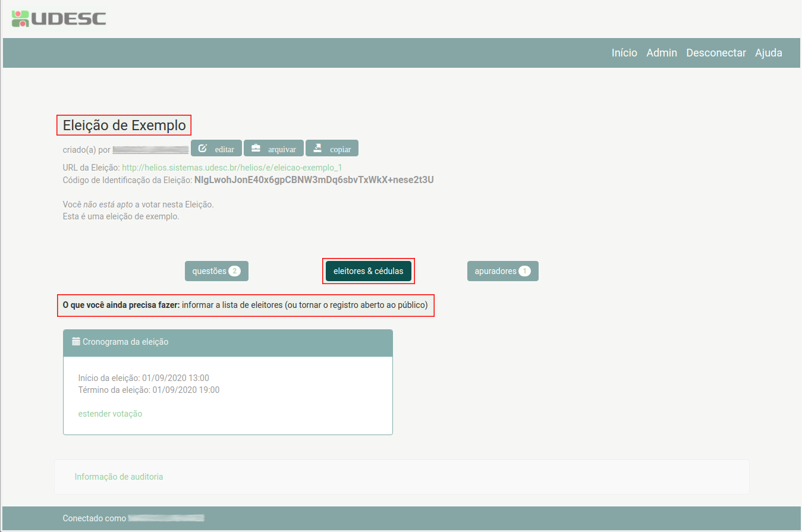802x532 pixels.
Task: Click the copy icon on copiar
Action: point(317,148)
